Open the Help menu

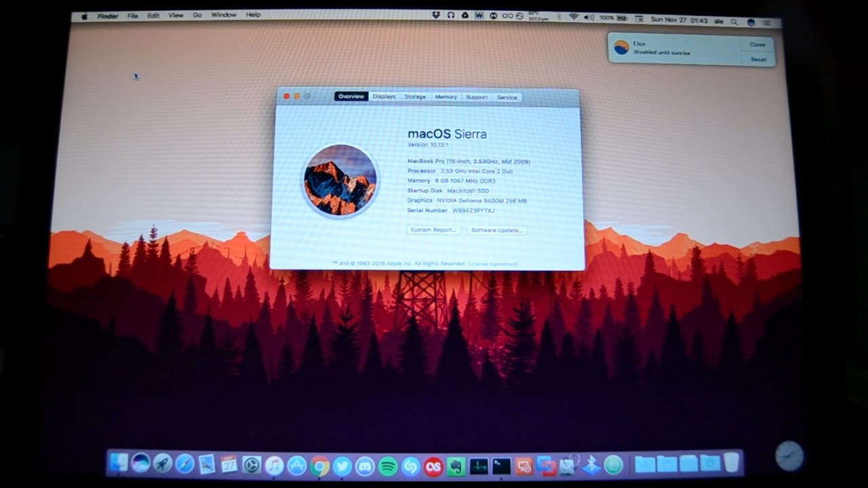(x=253, y=14)
